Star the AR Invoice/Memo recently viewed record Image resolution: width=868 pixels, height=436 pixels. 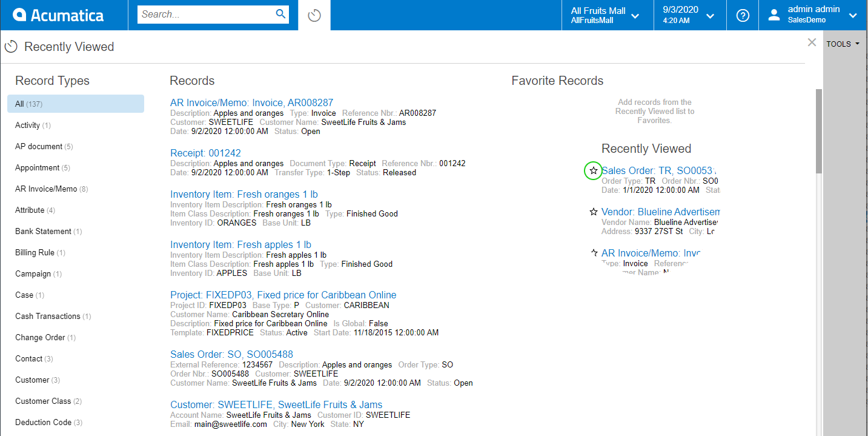[594, 253]
